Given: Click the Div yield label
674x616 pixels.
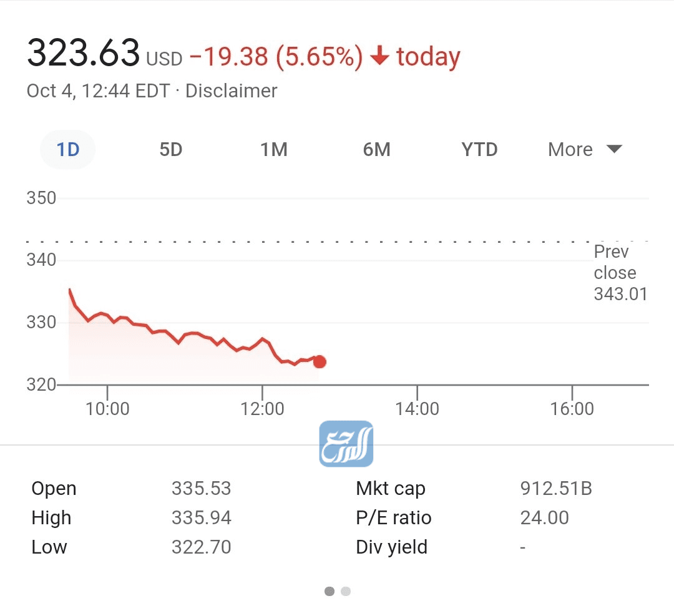Looking at the screenshot, I should tap(391, 547).
